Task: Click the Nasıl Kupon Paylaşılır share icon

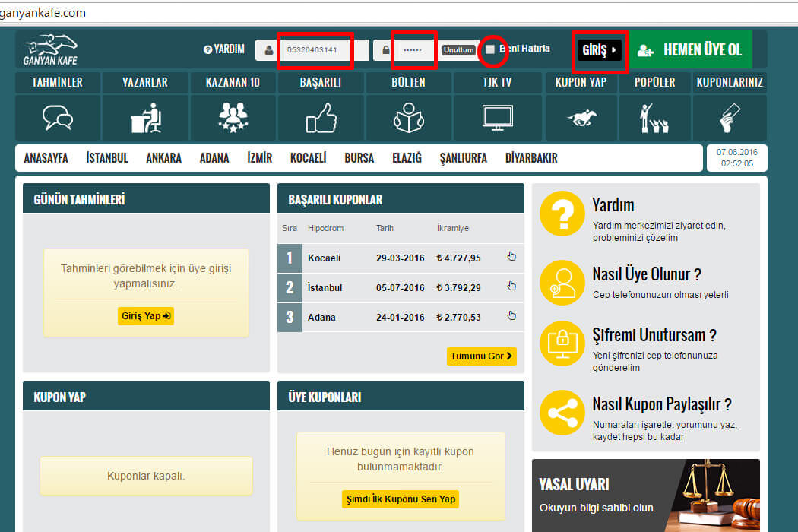Action: click(x=562, y=413)
